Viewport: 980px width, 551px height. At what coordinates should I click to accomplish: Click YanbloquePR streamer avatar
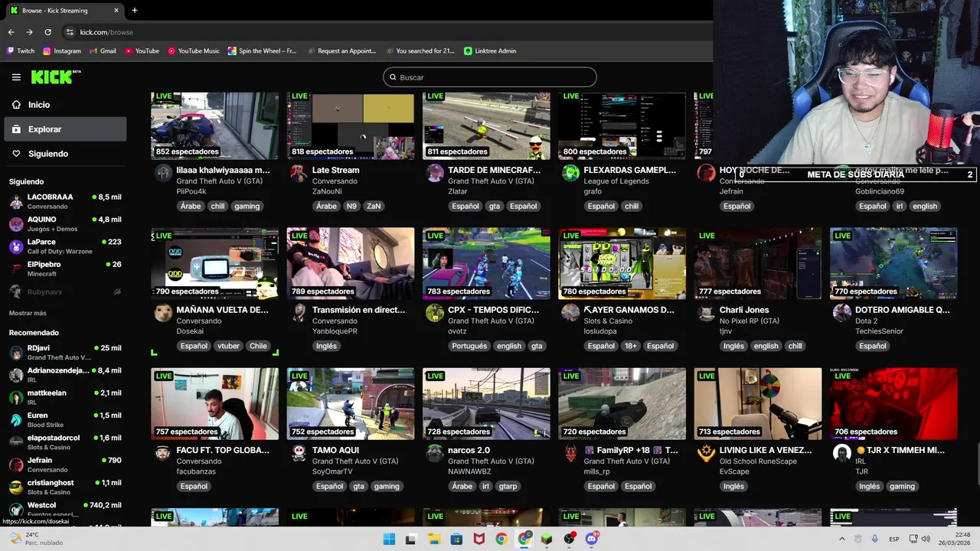(299, 312)
